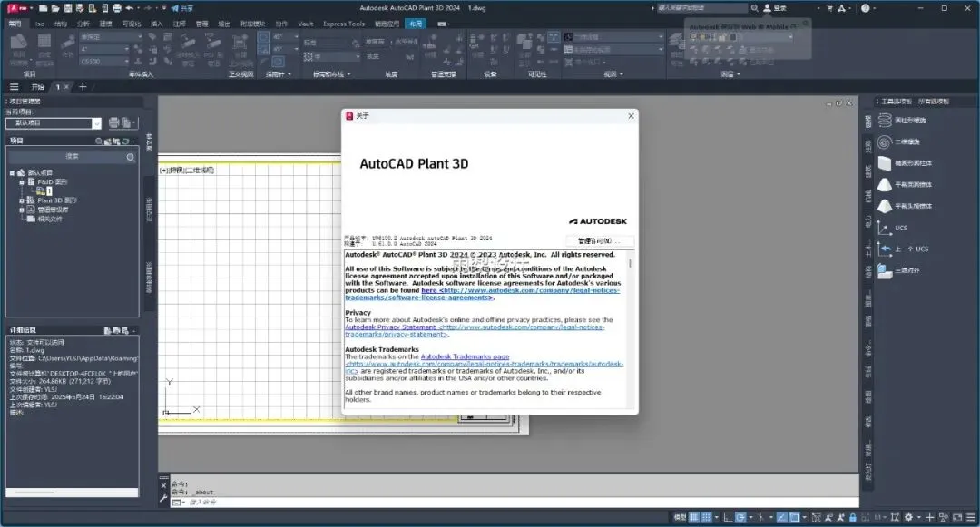
Task: Open the snap mode dropdown arrow in status bar
Action: click(716, 517)
